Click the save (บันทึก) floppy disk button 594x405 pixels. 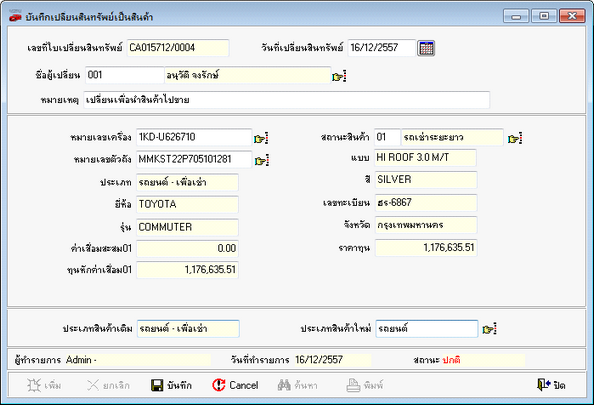pos(171,385)
